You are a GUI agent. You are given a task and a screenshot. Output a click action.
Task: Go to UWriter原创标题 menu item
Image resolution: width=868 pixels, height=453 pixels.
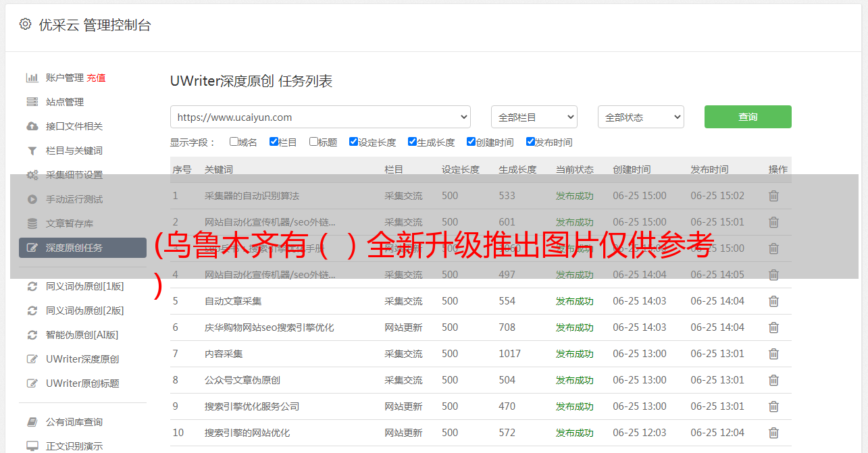82,383
